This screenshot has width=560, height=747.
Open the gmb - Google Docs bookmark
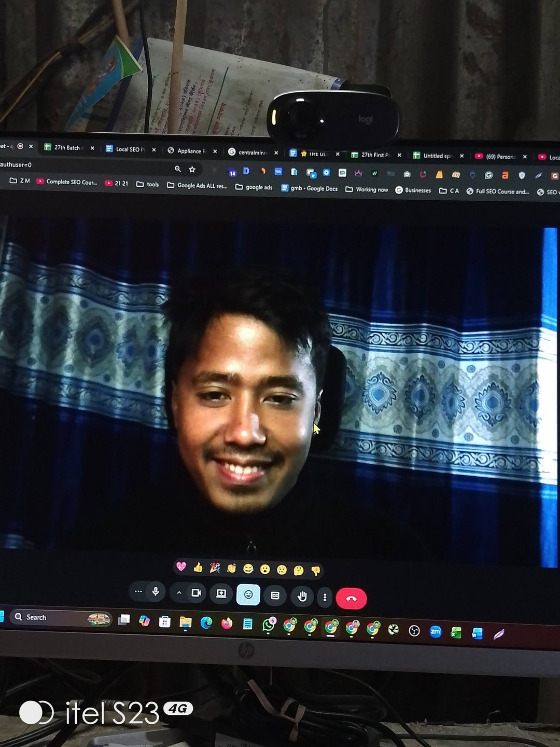310,188
